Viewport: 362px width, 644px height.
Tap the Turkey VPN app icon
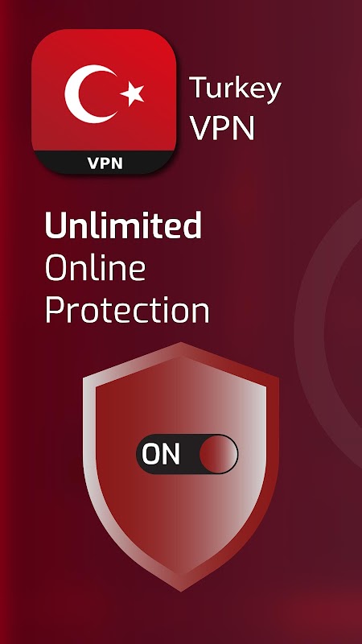(x=104, y=101)
